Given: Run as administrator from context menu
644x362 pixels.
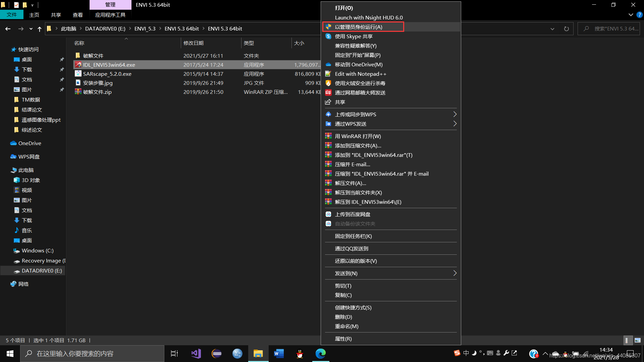Looking at the screenshot, I should click(x=359, y=27).
